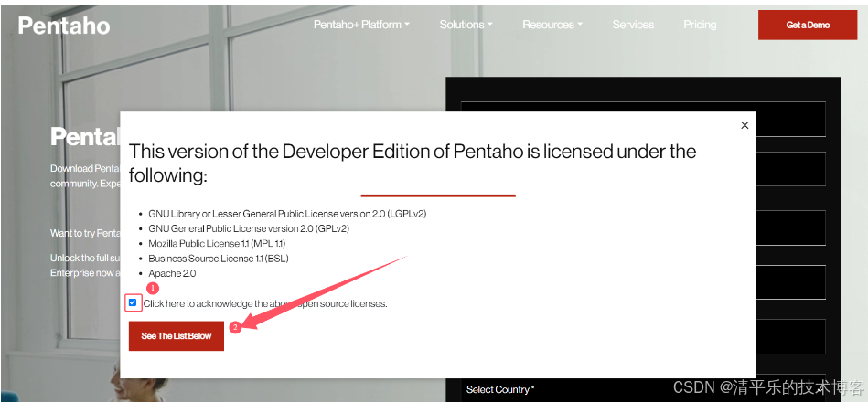This screenshot has height=402, width=868.
Task: Open the Select Country field in background form
Action: (x=643, y=389)
